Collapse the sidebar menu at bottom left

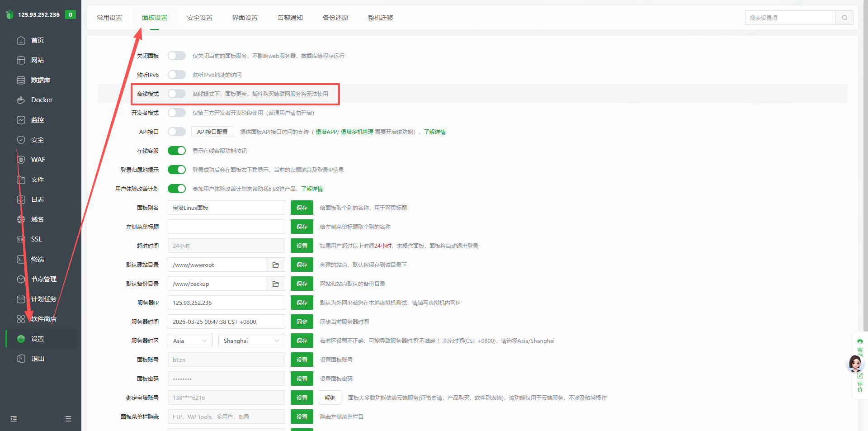coord(14,419)
